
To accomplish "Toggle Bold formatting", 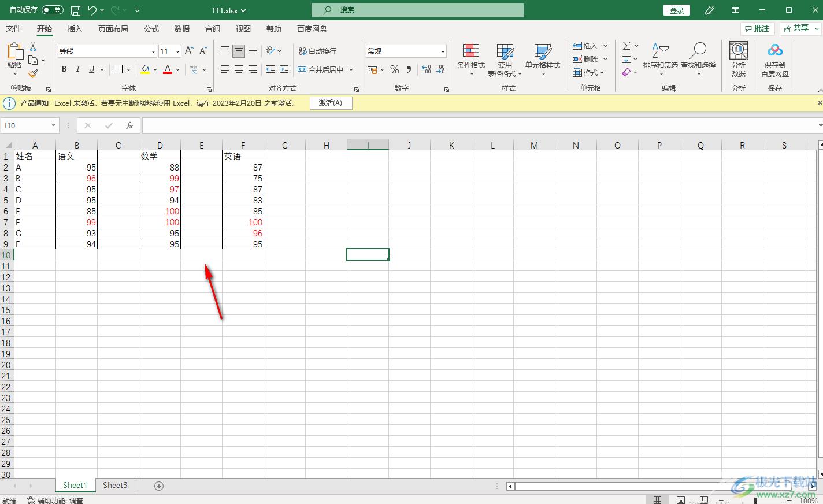I will point(64,69).
